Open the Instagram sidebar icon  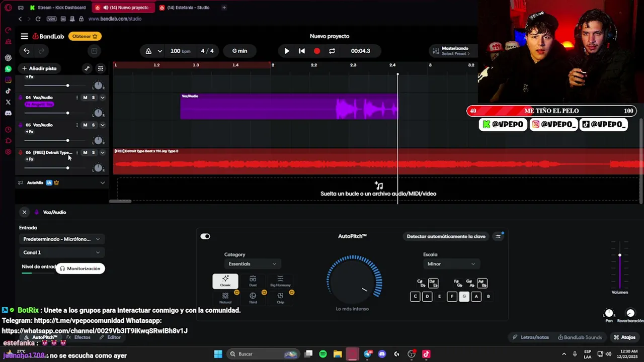point(8,80)
